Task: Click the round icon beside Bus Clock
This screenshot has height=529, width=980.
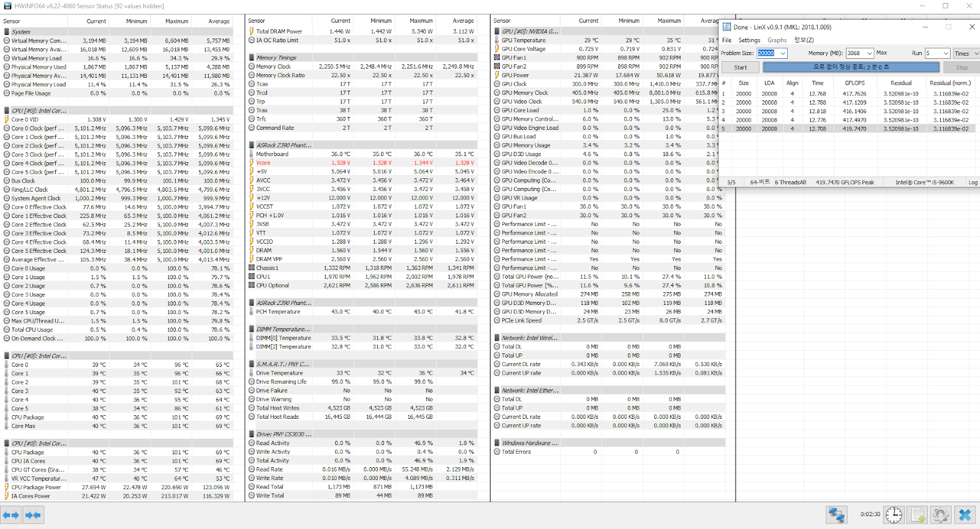Action: tap(7, 181)
